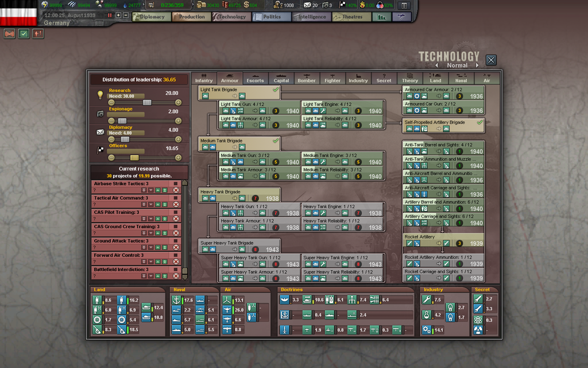This screenshot has width=588, height=368.
Task: Open the main menu button in top bar
Action: [x=404, y=6]
